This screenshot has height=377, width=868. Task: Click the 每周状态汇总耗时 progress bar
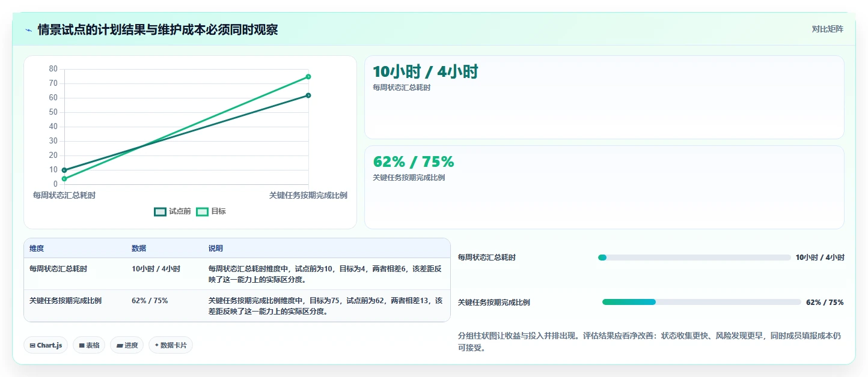point(694,258)
